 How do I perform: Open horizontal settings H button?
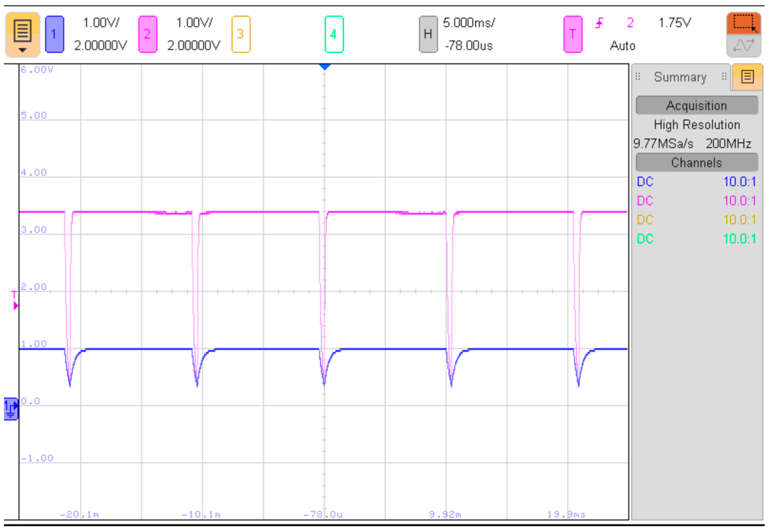point(428,34)
